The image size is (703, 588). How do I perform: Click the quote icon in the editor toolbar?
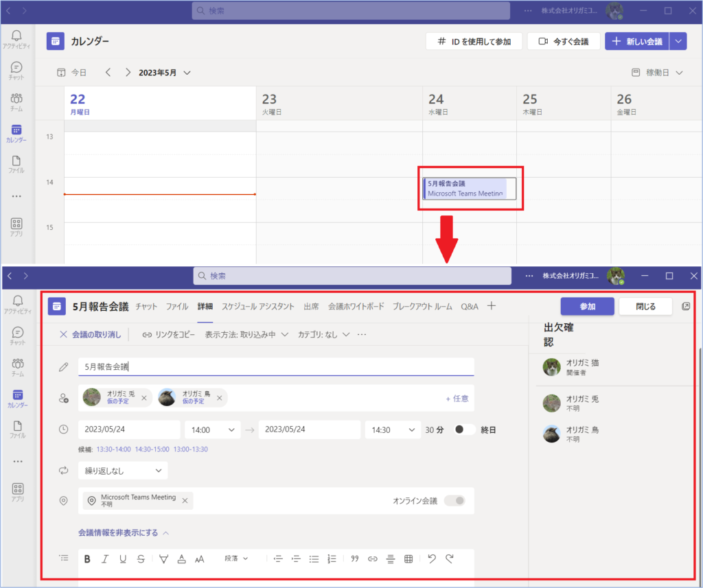355,559
